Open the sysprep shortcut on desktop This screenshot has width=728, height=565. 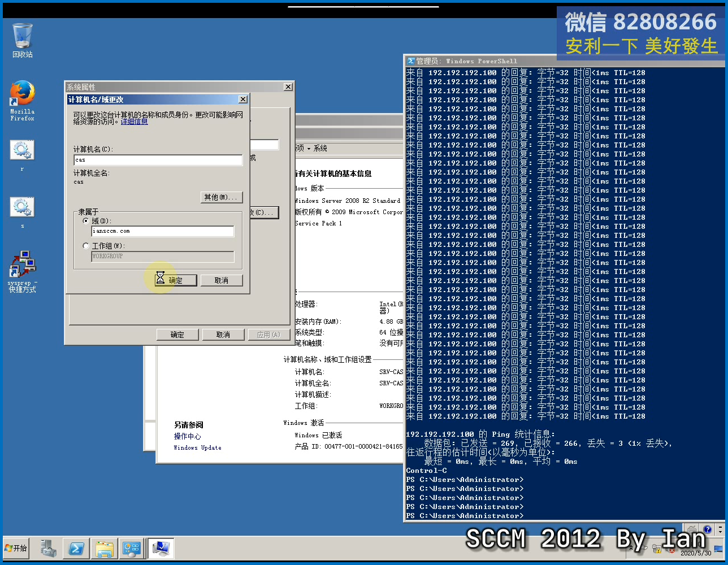pyautogui.click(x=22, y=271)
